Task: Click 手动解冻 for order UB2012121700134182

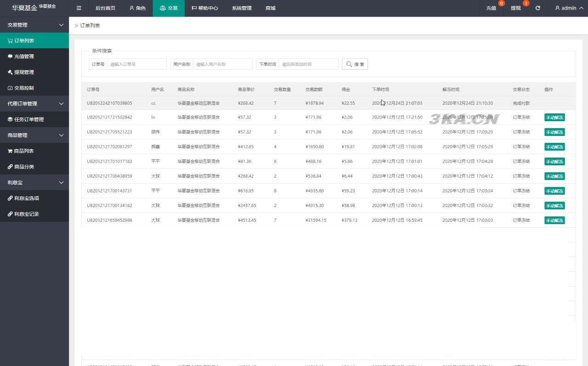Action: coord(554,206)
